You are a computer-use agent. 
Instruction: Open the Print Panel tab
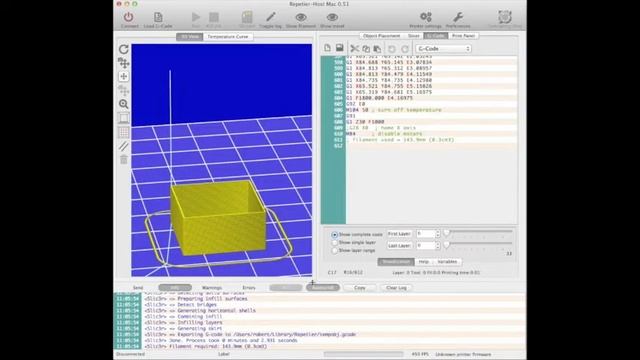[x=463, y=36]
